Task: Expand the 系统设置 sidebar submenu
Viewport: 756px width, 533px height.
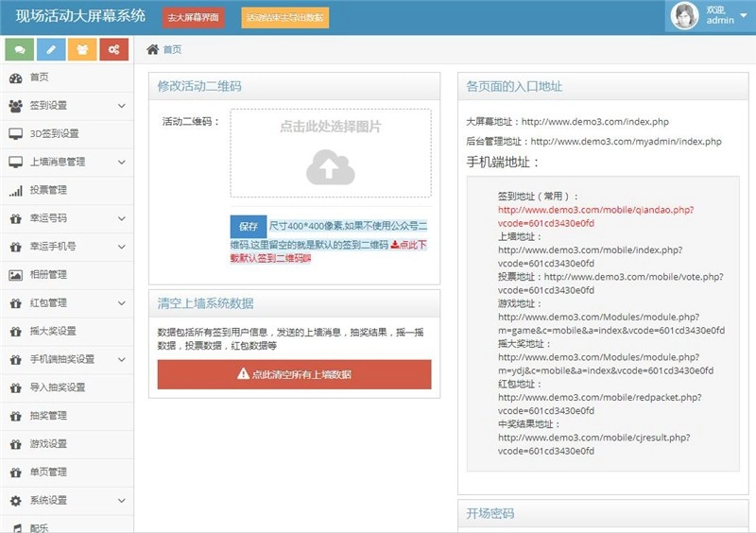Action: tap(122, 501)
